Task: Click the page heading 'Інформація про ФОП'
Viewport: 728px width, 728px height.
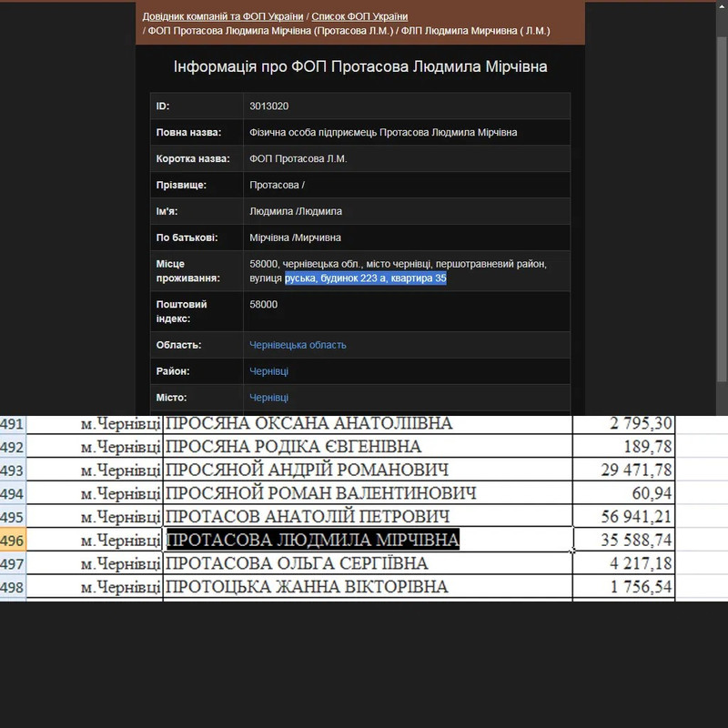Action: 360,66
